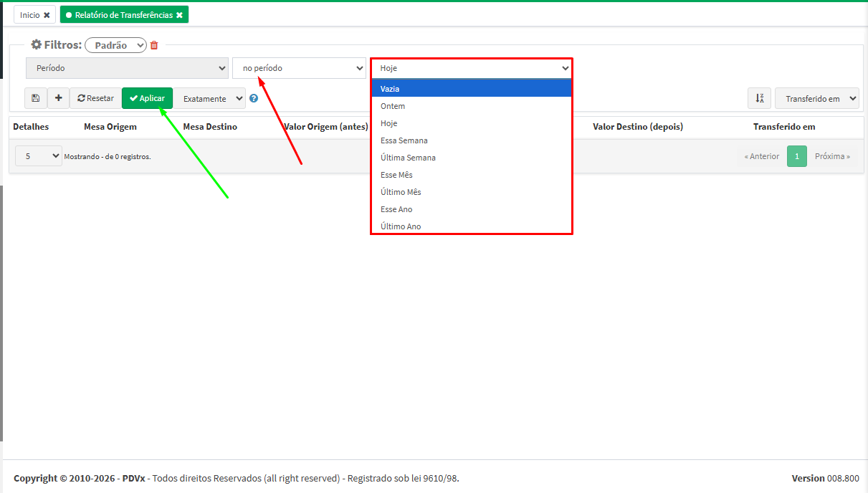Go to Próxima » page
868x493 pixels.
click(832, 156)
